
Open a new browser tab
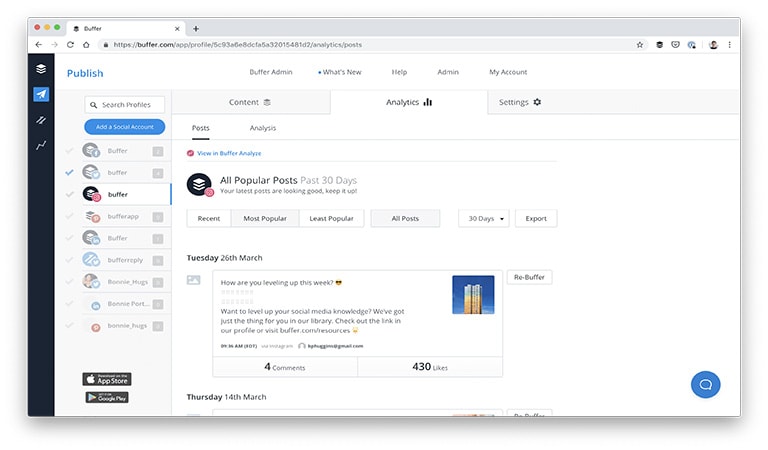196,29
